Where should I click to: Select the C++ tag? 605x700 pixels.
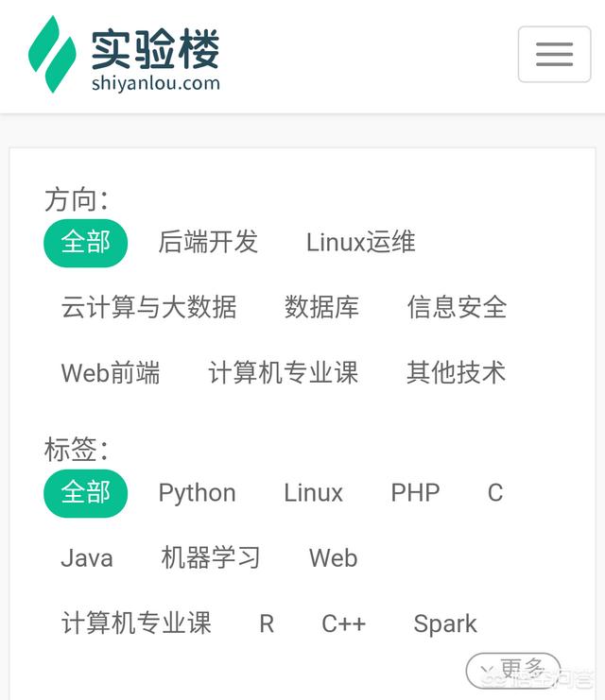tap(343, 623)
